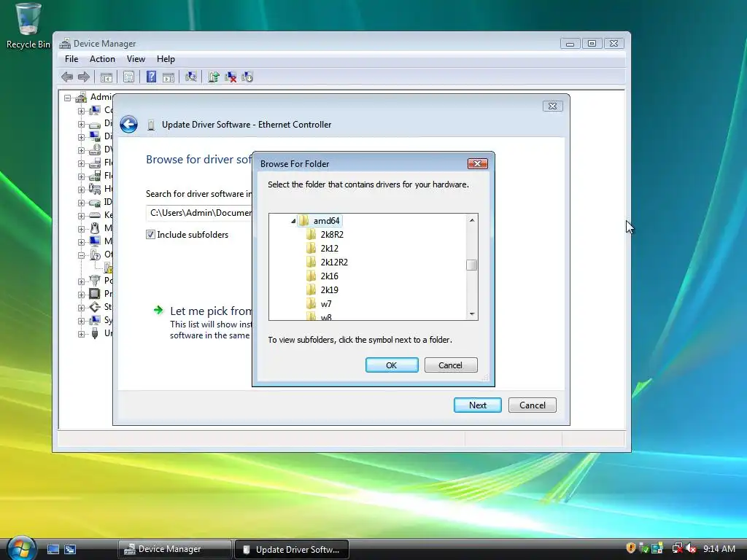Select the 2k12R2 folder
The image size is (747, 560).
coord(334,262)
